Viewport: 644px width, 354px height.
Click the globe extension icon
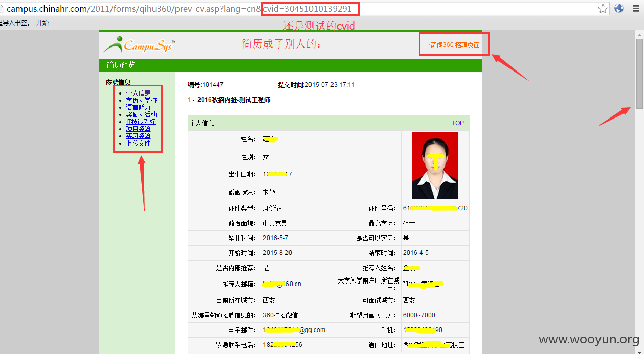tap(619, 8)
